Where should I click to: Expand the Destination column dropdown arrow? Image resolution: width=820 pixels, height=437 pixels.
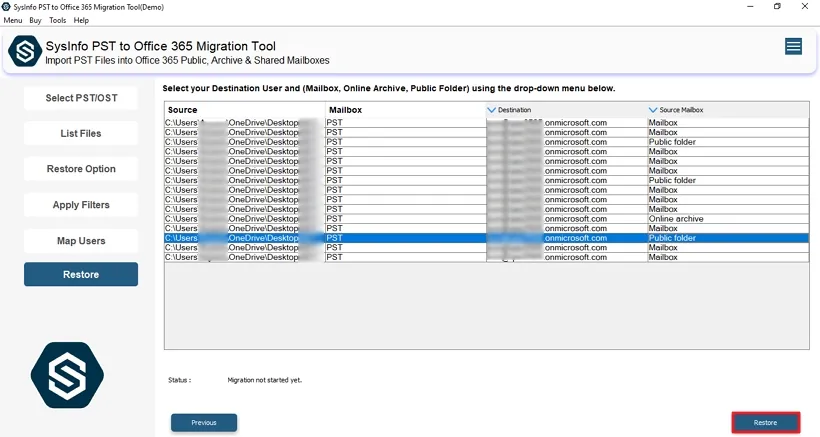tap(491, 110)
